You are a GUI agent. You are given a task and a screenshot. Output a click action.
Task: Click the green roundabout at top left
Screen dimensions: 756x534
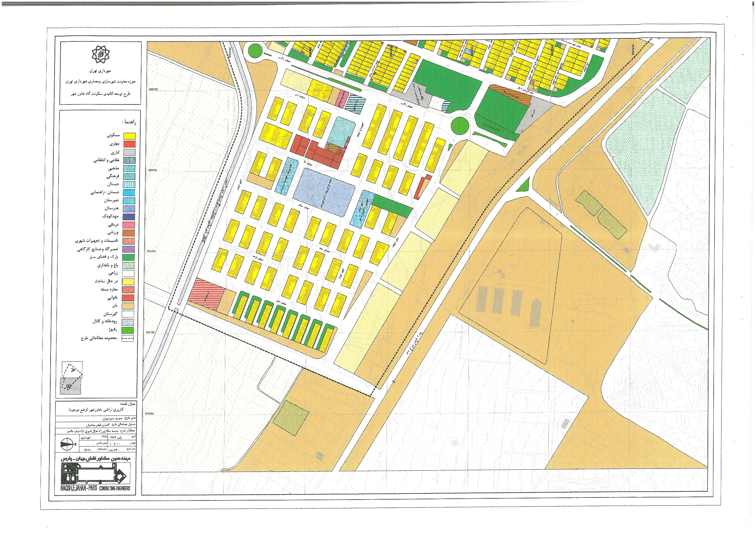(255, 51)
